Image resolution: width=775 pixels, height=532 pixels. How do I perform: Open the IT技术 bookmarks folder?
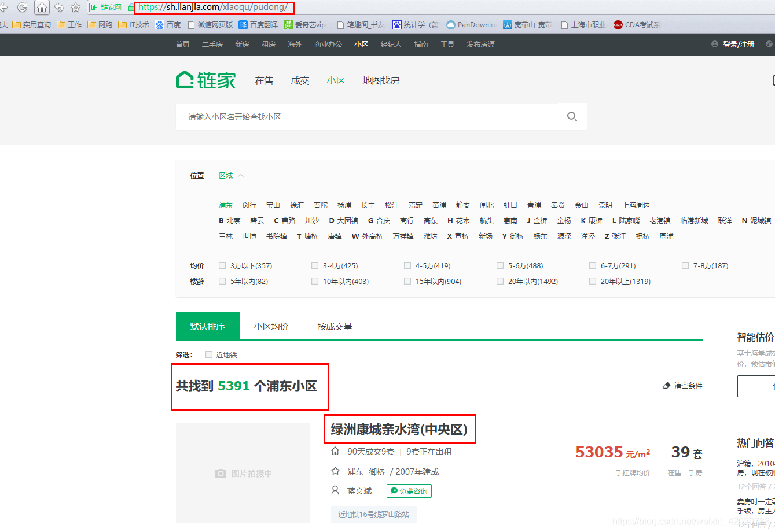[134, 25]
